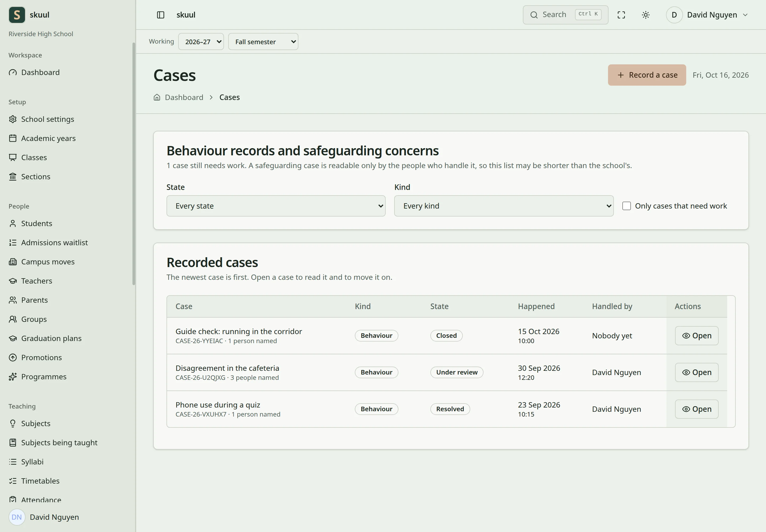Enable Only cases that need work

click(627, 206)
